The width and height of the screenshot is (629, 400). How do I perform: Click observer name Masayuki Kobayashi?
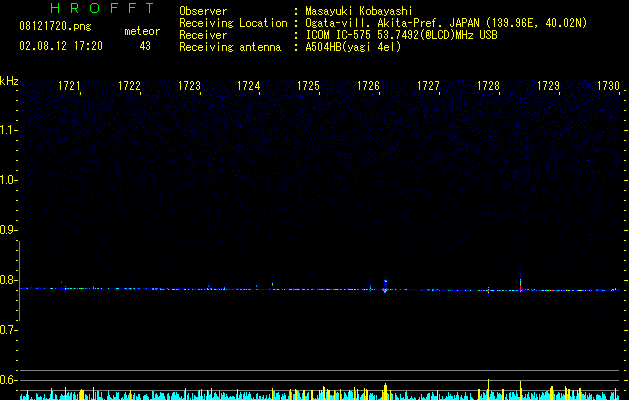tap(359, 11)
